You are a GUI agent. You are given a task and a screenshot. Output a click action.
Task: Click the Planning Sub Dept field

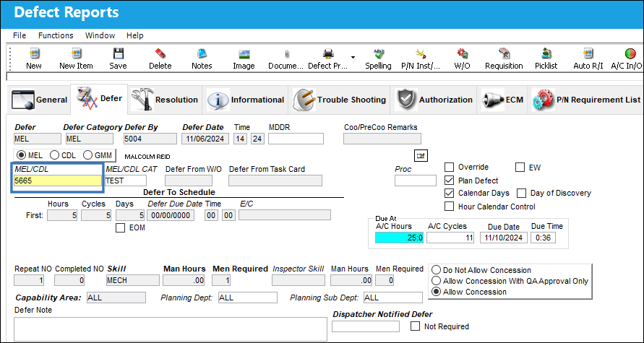[x=393, y=298]
